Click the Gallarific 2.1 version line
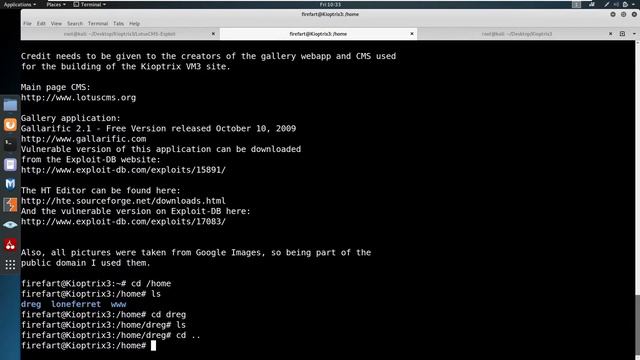The image size is (640, 360). tap(158, 129)
